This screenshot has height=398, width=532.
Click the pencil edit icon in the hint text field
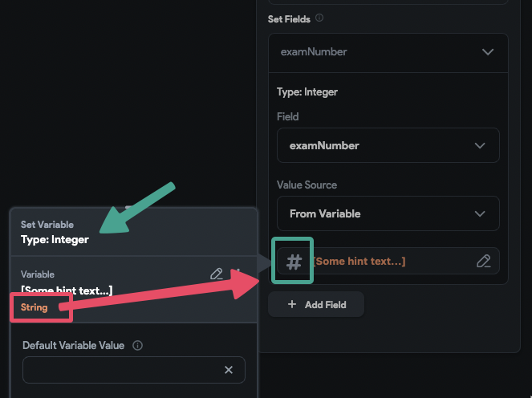click(484, 262)
